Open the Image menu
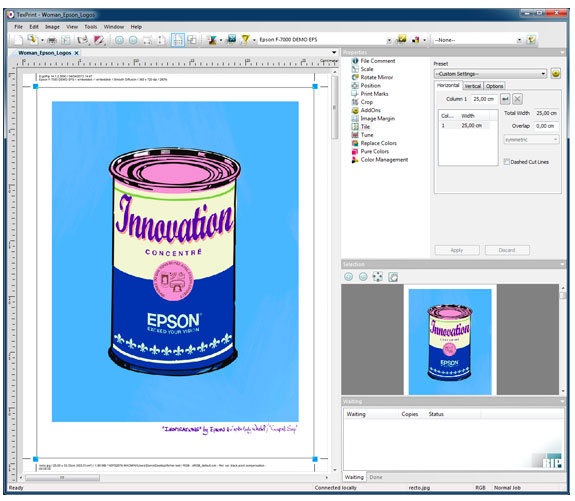 [52, 27]
